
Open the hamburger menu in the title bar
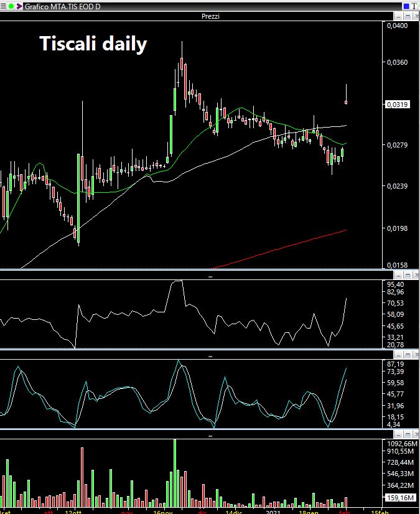point(3,6)
